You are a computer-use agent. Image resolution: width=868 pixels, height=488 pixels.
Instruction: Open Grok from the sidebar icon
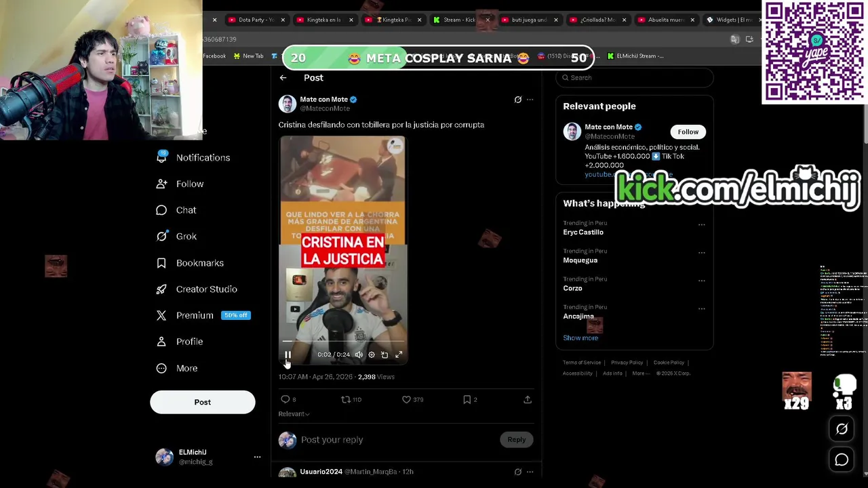[161, 237]
